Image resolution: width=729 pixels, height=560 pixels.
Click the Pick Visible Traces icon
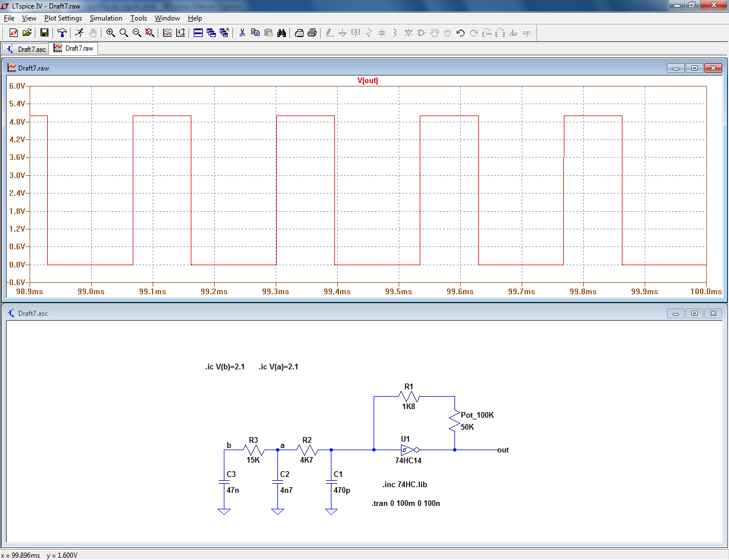167,33
